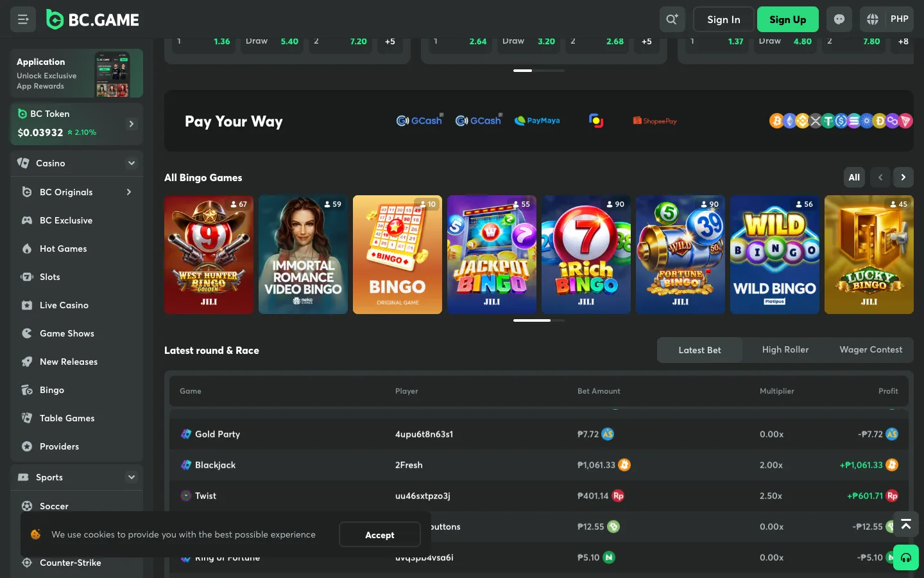The width and height of the screenshot is (924, 578).
Task: Click player name 2Fresh
Action: pos(409,465)
